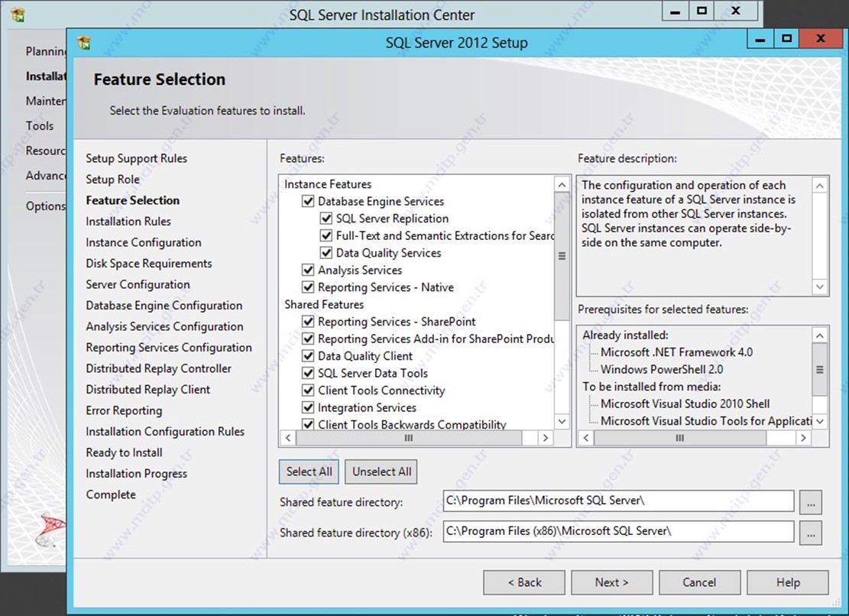Open Options in the Installation Center
This screenshot has width=849, height=616.
[46, 206]
